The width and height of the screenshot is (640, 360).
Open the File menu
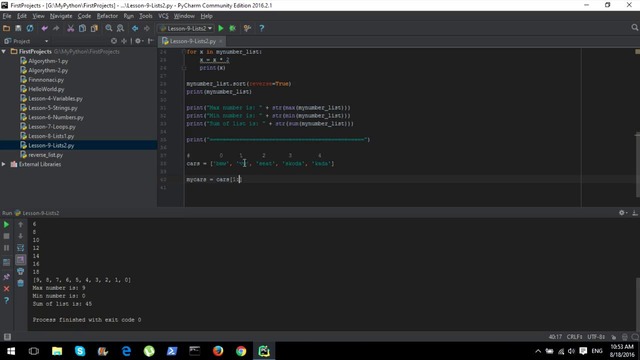pos(7,16)
